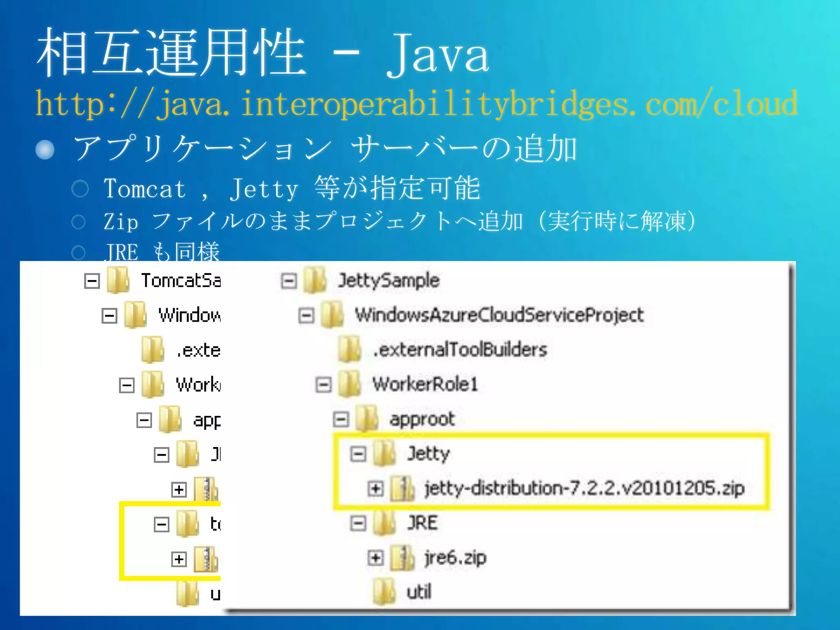Click the slide title 相互運用性 - Java
The image size is (840, 630).
[x=262, y=53]
